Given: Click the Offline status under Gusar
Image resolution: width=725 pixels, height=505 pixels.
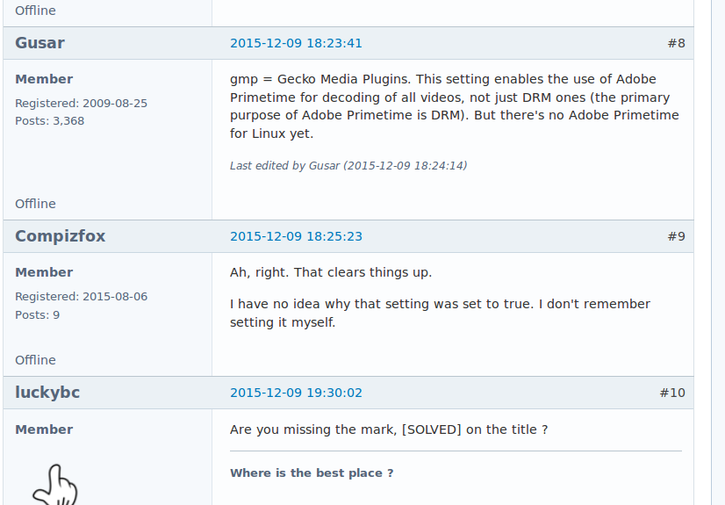Looking at the screenshot, I should (x=35, y=203).
